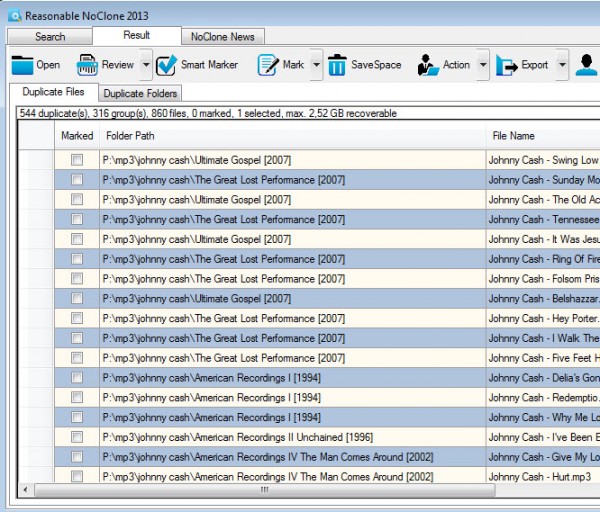Click the duplicates summary status text

pyautogui.click(x=208, y=113)
